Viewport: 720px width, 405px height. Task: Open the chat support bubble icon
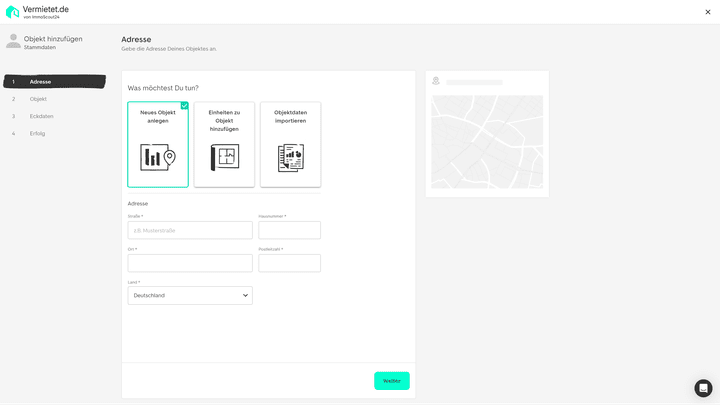point(703,388)
